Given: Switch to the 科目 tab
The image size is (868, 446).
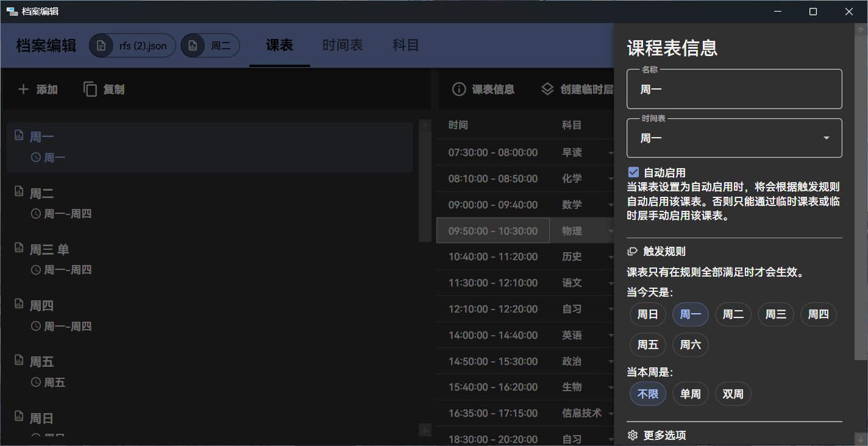Looking at the screenshot, I should coord(405,45).
